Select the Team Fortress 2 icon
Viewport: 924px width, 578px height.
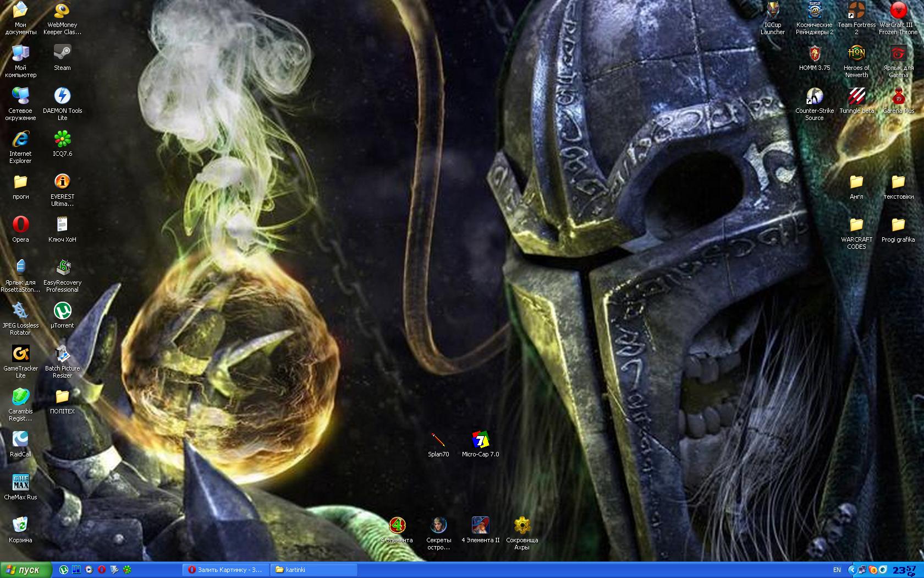[x=856, y=18]
